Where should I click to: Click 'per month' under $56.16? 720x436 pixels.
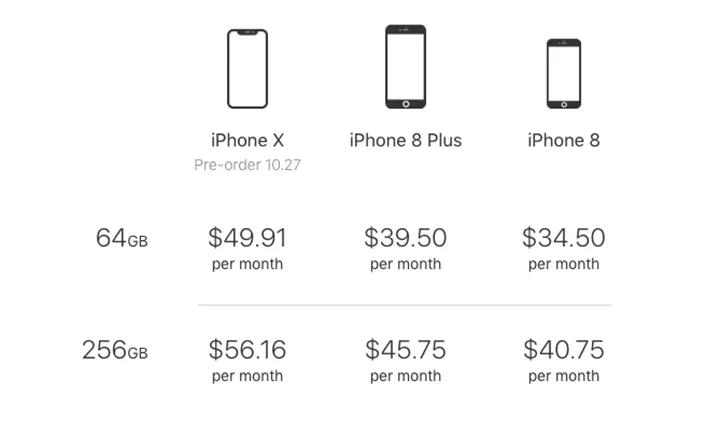247,377
